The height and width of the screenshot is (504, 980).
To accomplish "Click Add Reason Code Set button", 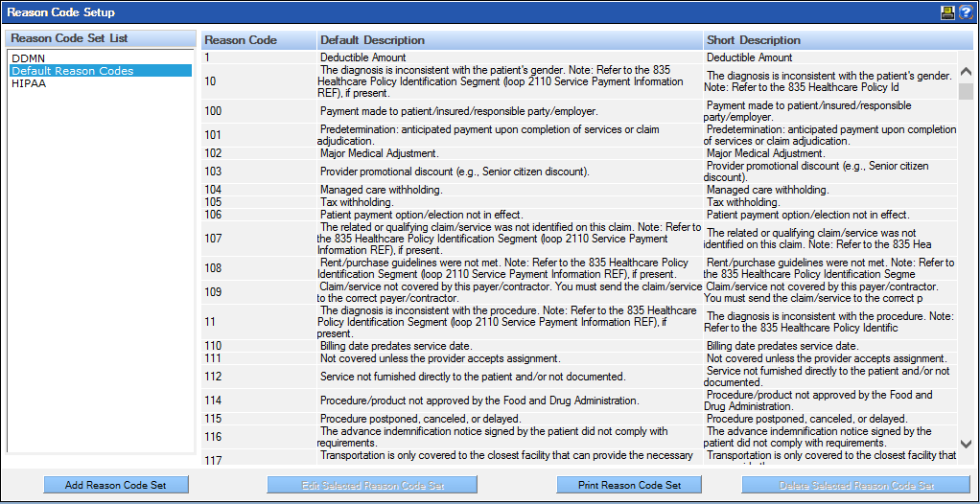I will pos(116,485).
